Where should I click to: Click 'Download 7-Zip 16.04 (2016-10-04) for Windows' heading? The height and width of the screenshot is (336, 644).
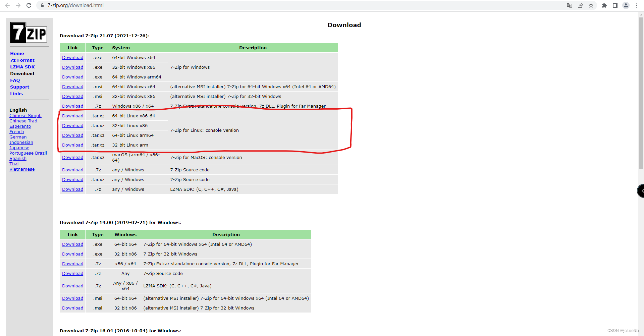[120, 331]
